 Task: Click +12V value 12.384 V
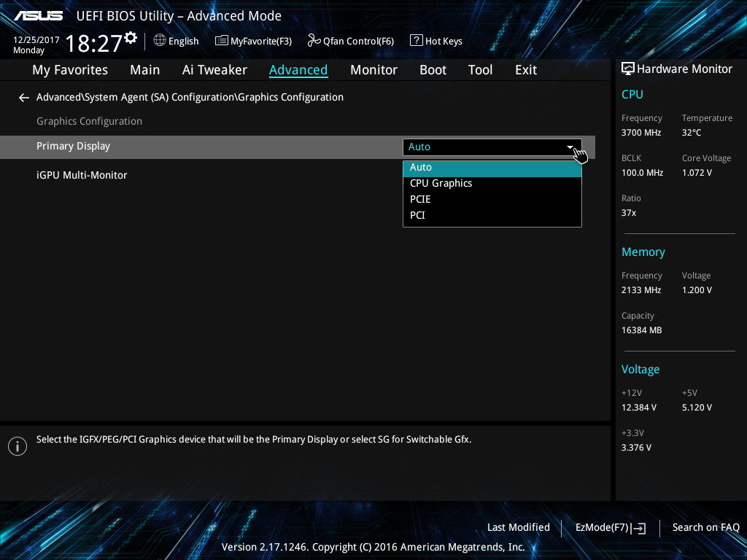tap(638, 408)
